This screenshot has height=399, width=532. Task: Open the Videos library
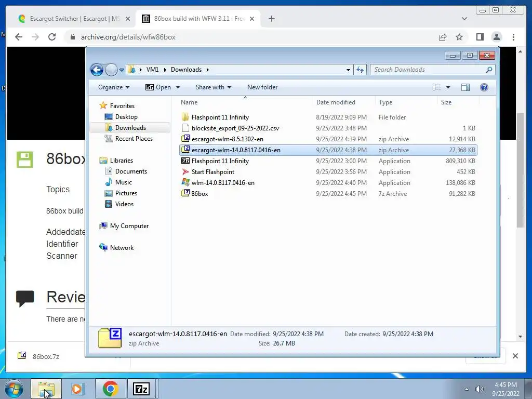(119, 204)
